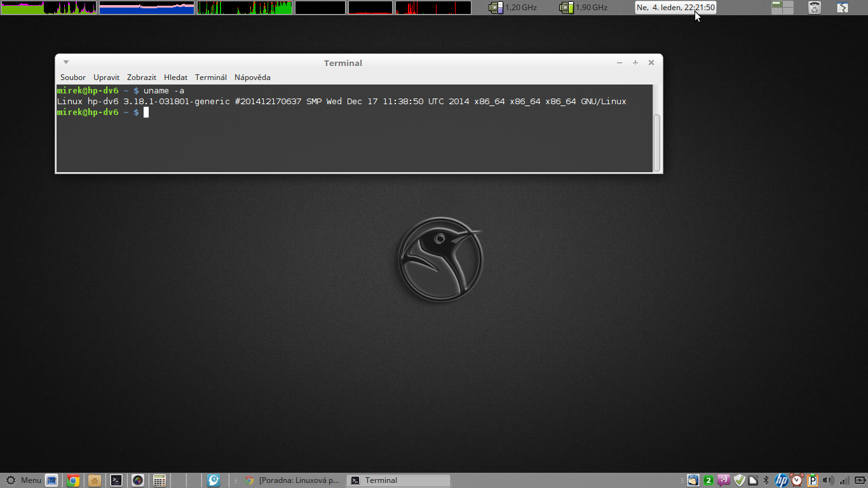Open the Menu button in the bottom panel
This screenshot has width=868, height=488.
click(x=24, y=480)
